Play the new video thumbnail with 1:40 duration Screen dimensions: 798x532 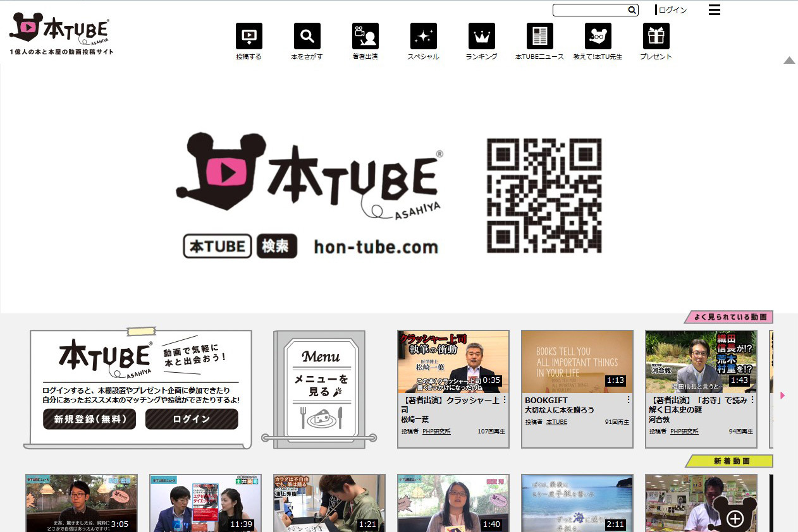pos(453,504)
